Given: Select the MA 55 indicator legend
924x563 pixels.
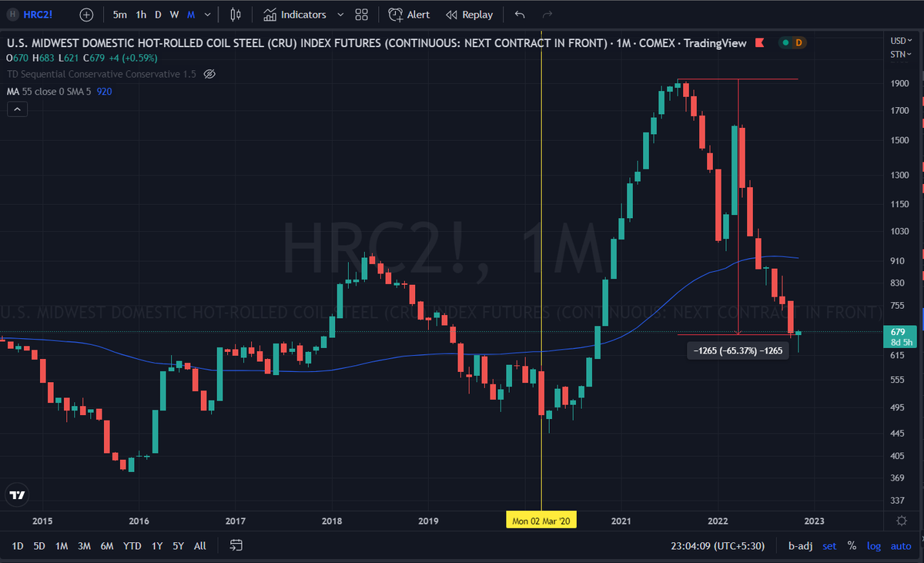Looking at the screenshot, I should coord(49,91).
